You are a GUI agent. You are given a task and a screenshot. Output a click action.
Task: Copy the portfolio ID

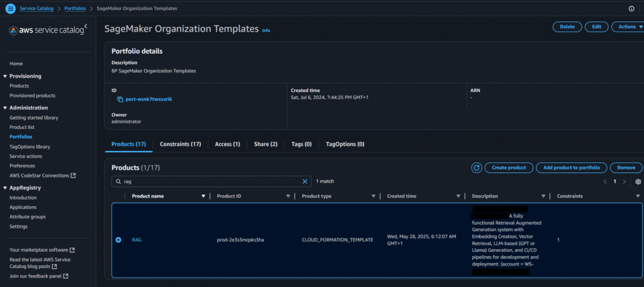pos(120,99)
